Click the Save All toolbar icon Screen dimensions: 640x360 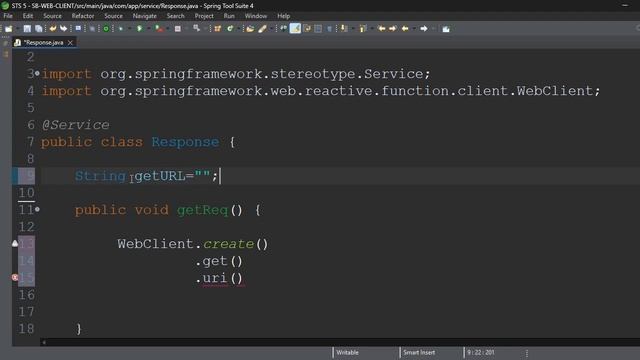[38, 29]
